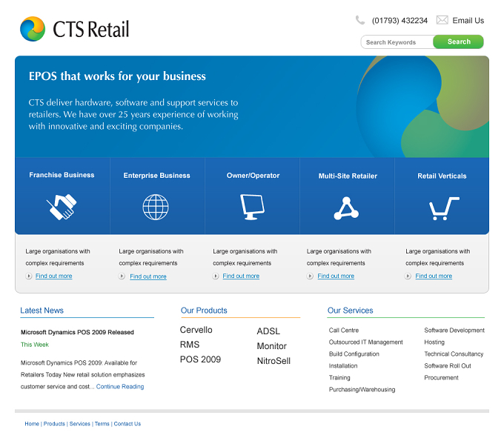The width and height of the screenshot is (504, 438).
Task: Follow Find out more under Multi-Site Retailer
Action: point(336,276)
